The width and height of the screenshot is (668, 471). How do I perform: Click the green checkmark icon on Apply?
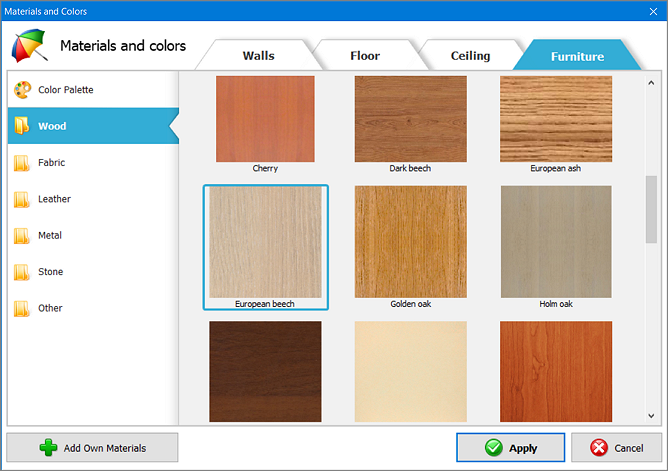494,448
